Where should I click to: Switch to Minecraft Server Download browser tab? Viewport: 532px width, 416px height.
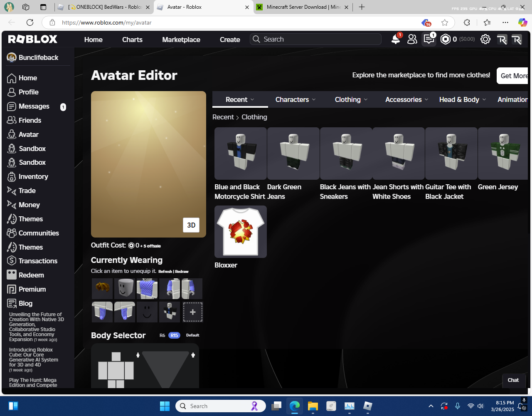(x=303, y=7)
